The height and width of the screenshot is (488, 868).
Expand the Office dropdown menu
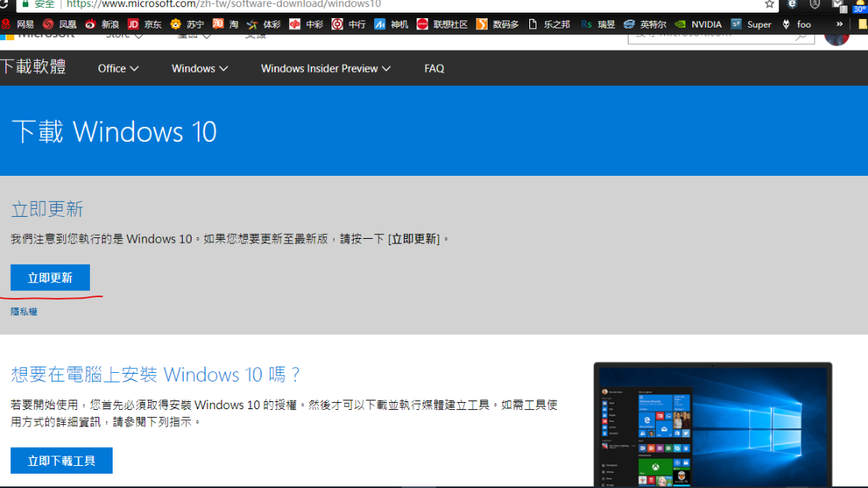[118, 69]
